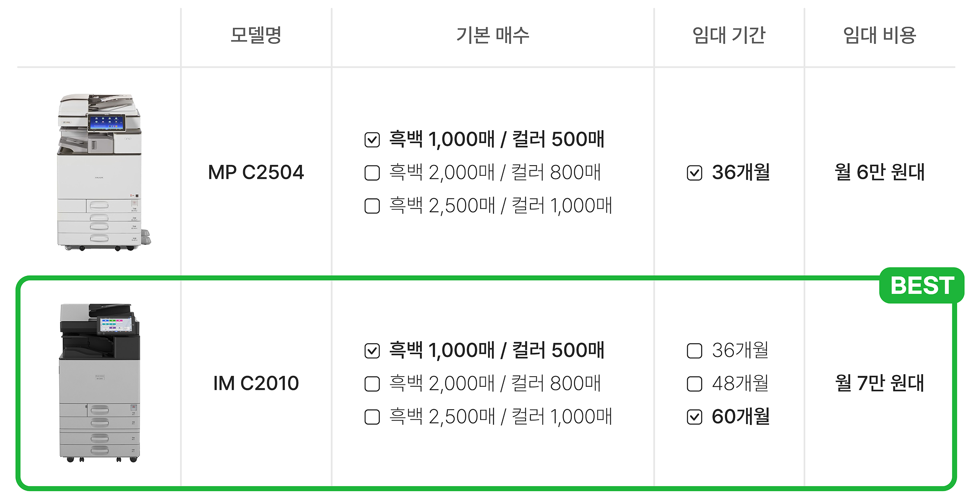Uncheck MP C2504 흑백 1,000매 / 컬러 500매 box

pos(372,140)
